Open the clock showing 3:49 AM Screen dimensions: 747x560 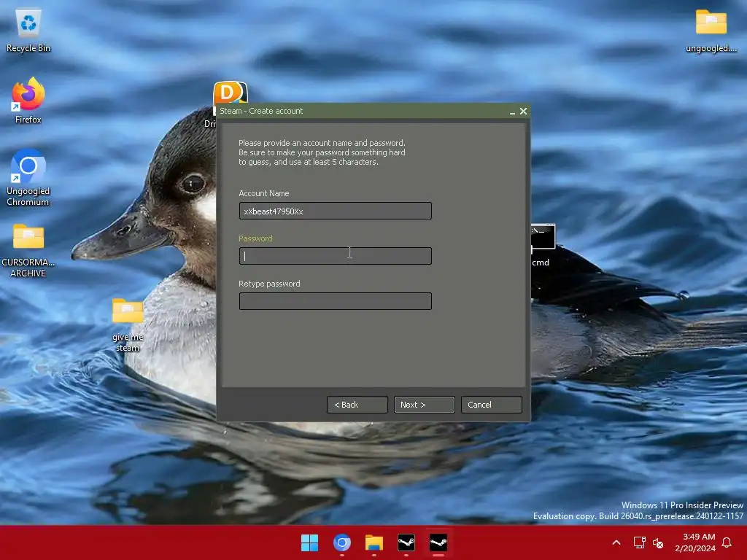(x=695, y=542)
